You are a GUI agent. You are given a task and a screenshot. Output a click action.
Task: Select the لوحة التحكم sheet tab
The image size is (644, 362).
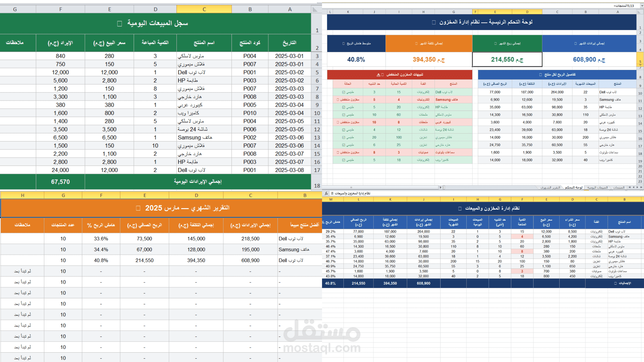coord(573,188)
